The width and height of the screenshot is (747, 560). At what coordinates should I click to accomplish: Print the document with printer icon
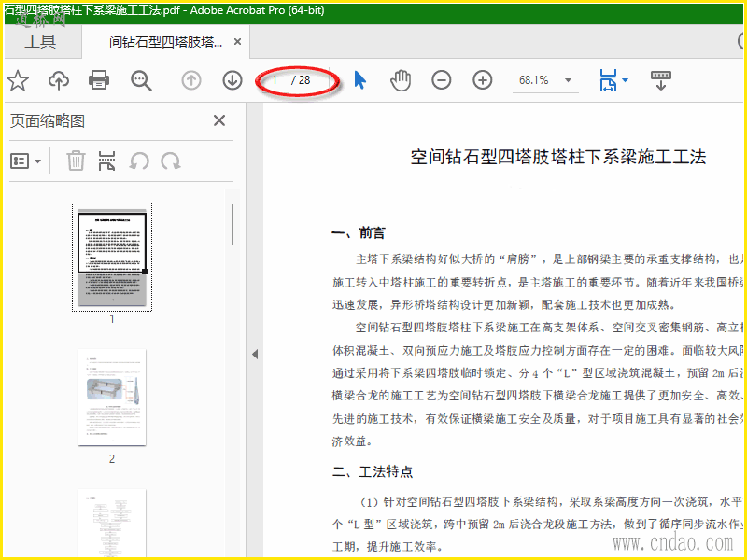coord(99,80)
